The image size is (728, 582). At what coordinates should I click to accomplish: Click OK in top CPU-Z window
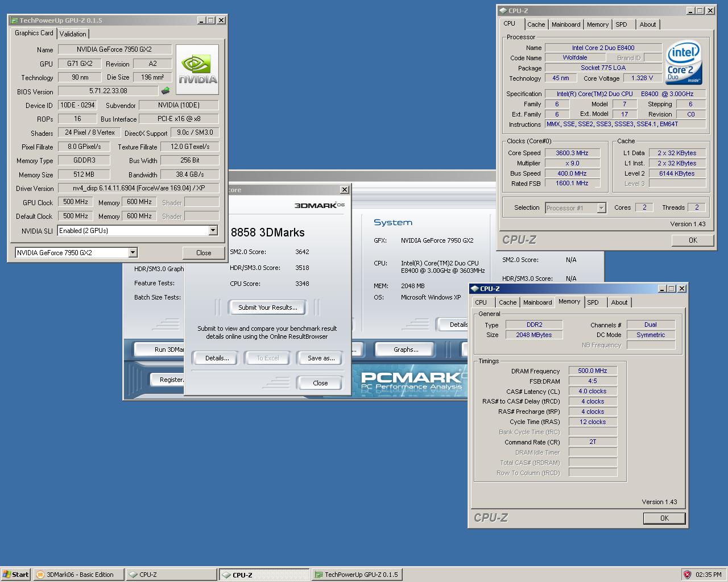tap(693, 240)
